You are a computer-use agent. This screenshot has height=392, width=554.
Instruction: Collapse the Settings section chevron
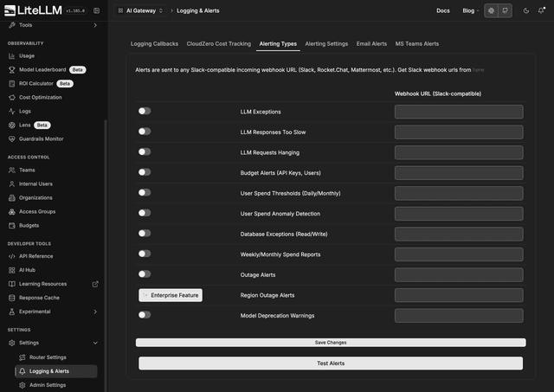(95, 343)
